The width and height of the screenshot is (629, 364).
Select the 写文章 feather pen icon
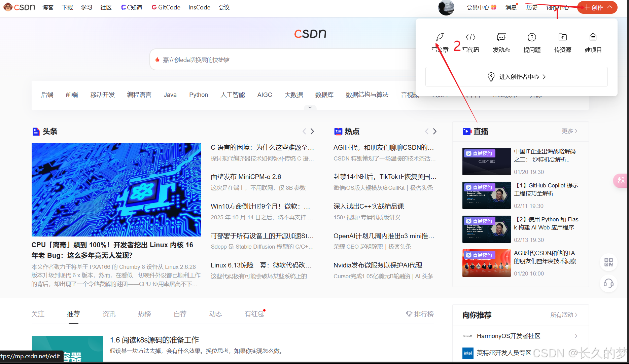pyautogui.click(x=439, y=37)
